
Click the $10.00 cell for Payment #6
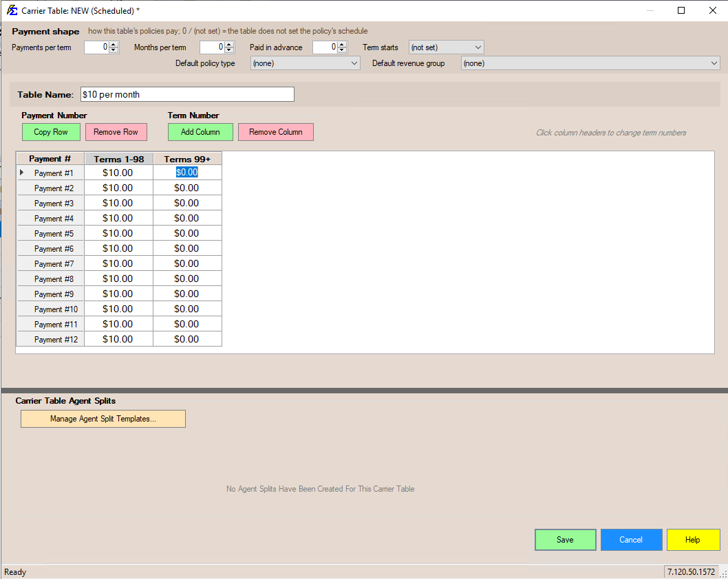(118, 249)
